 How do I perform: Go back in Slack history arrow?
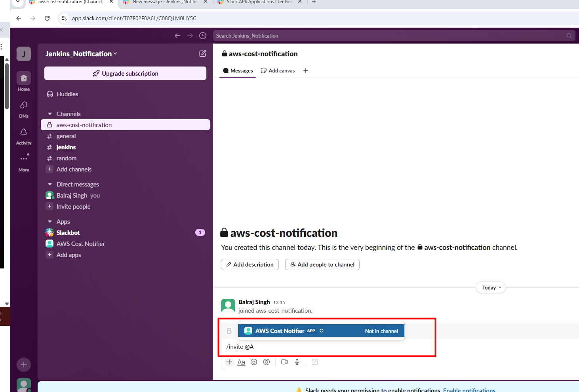[177, 36]
